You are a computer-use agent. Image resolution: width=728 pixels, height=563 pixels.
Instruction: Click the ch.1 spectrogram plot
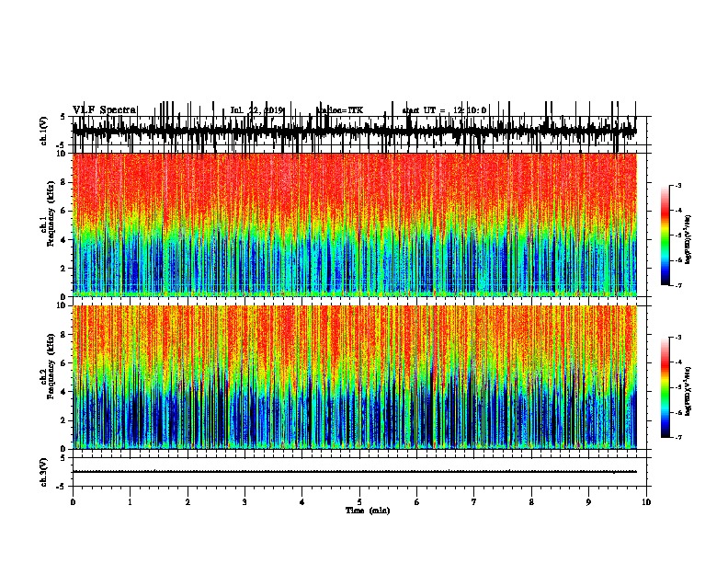coord(354,224)
